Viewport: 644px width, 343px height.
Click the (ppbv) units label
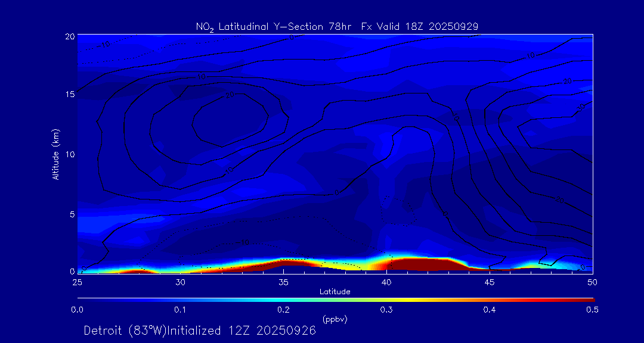coord(335,319)
